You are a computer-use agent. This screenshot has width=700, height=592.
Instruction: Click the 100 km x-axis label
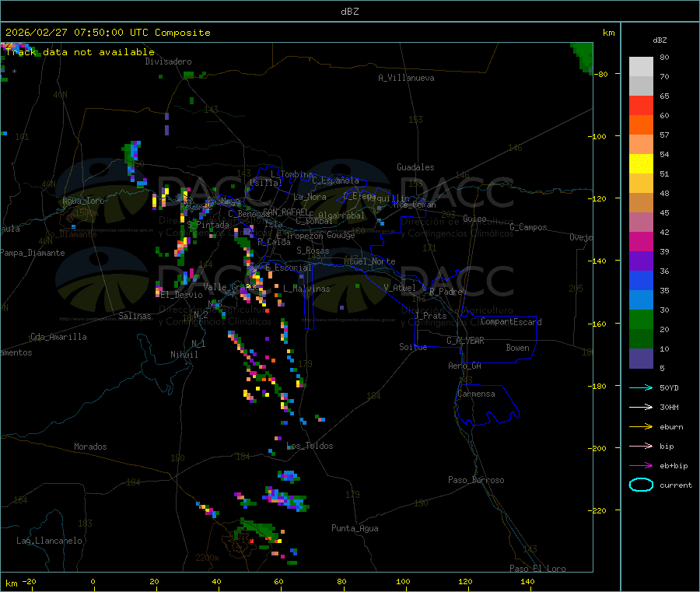pyautogui.click(x=403, y=581)
